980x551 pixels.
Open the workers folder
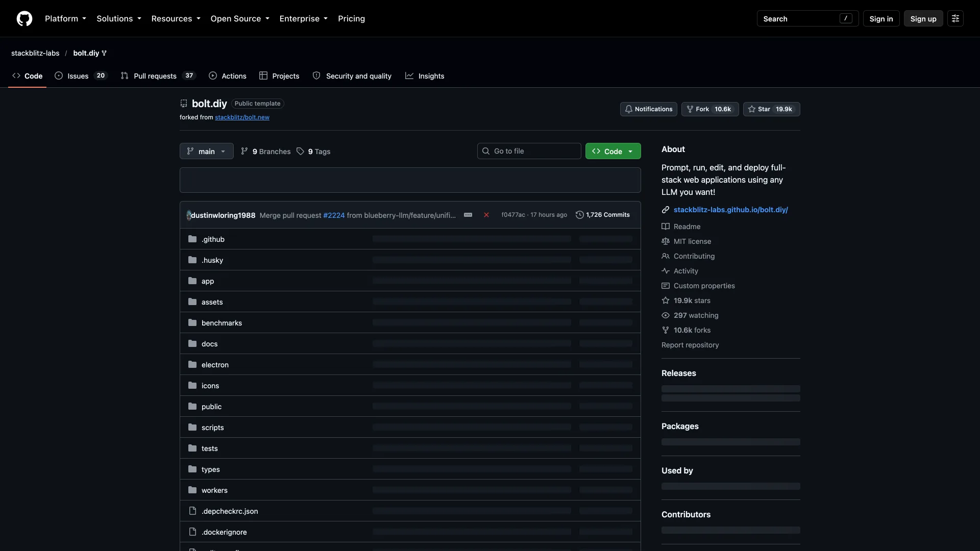tap(214, 490)
